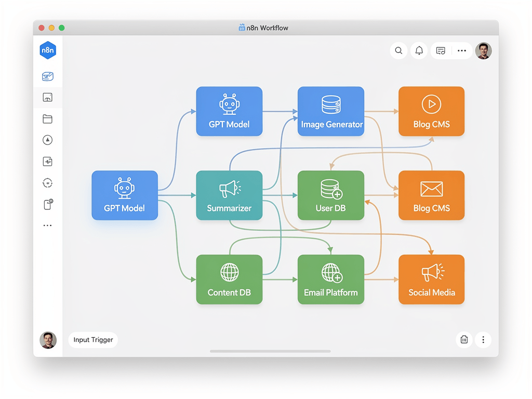Open the projects folder icon in the sidebar

(x=48, y=119)
